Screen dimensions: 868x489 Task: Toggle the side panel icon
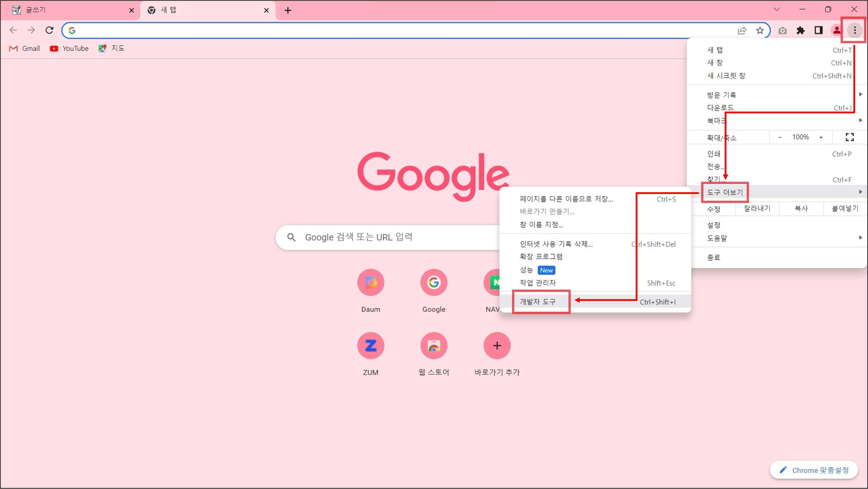818,31
